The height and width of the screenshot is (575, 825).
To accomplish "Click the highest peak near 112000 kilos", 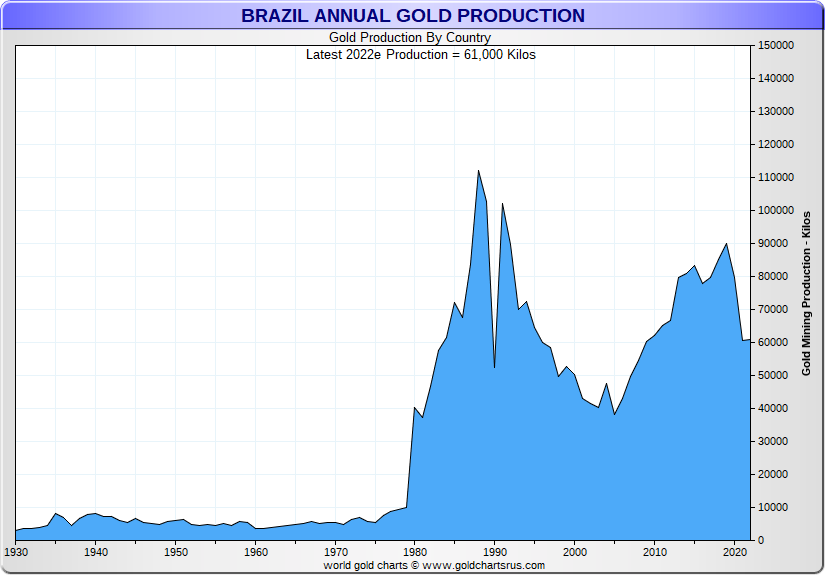I will (478, 171).
